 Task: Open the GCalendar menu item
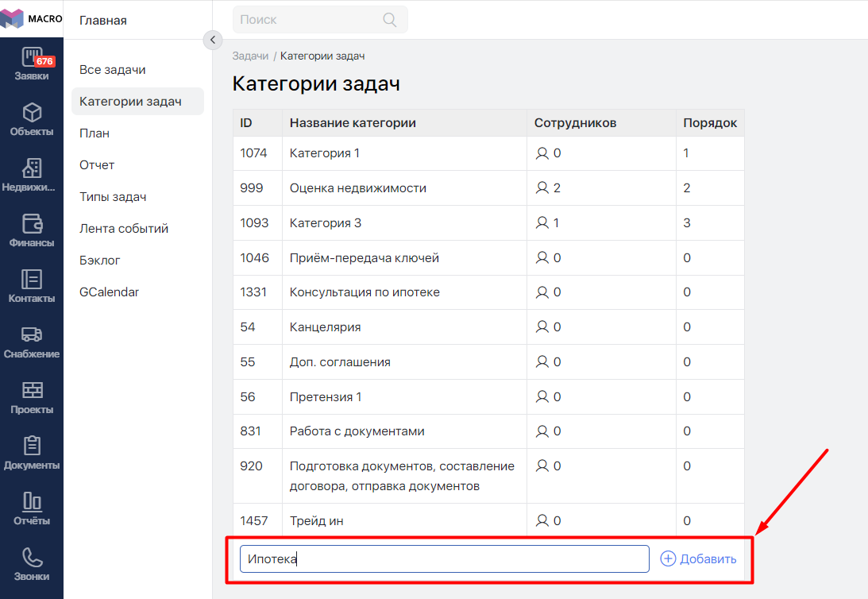coord(109,292)
